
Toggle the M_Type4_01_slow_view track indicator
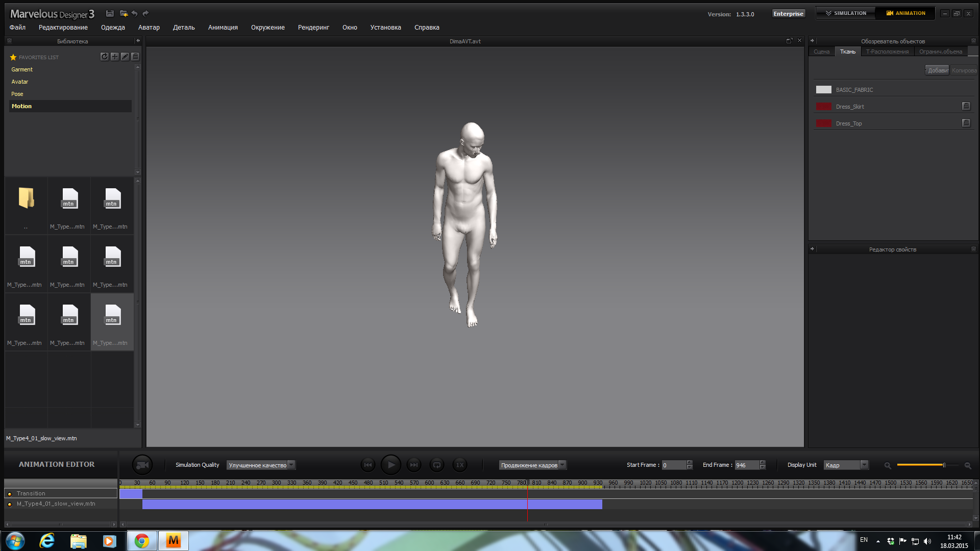[x=10, y=504]
